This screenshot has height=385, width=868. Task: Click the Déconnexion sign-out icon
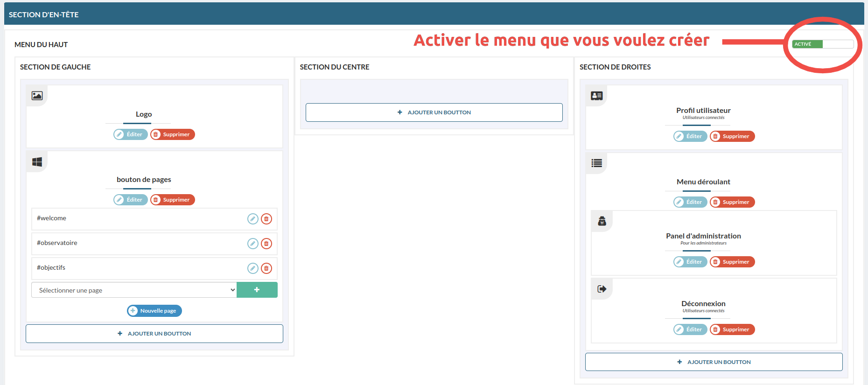click(x=602, y=289)
